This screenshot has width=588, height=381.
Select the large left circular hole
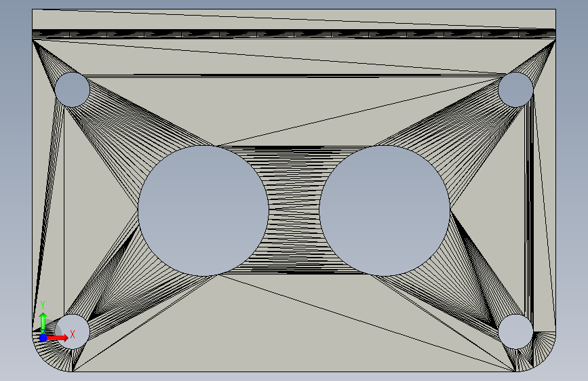point(203,211)
